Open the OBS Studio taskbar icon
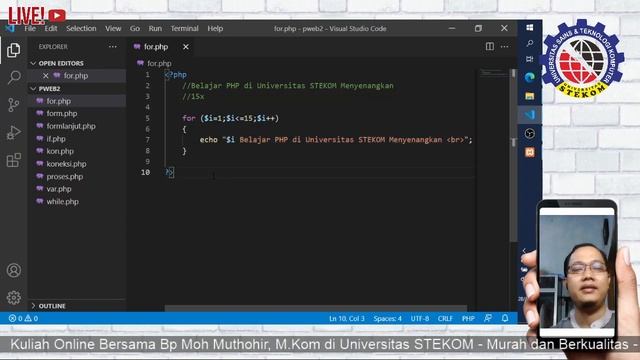The width and height of the screenshot is (640, 360). click(x=530, y=133)
